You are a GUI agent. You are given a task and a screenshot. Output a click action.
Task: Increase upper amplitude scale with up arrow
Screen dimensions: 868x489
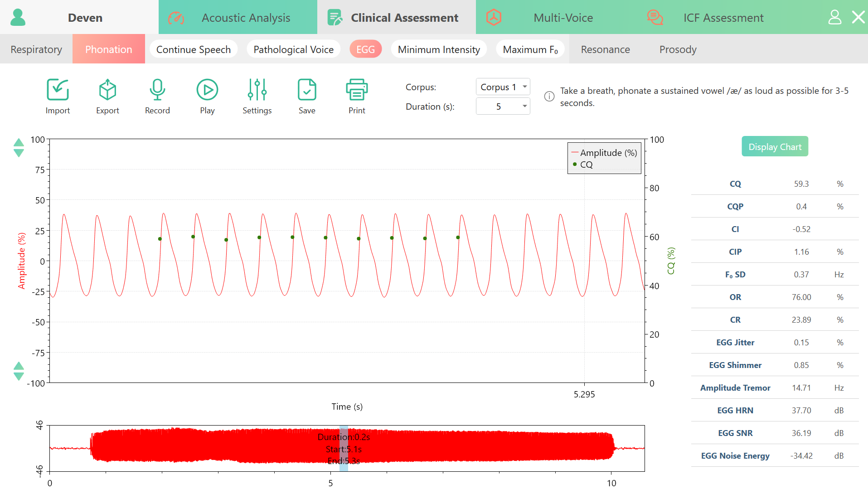(x=19, y=142)
